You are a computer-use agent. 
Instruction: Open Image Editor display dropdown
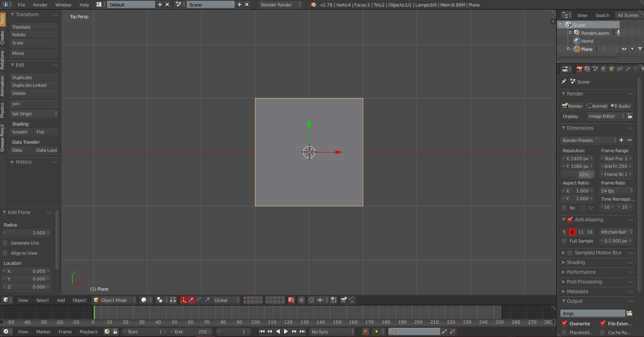605,116
